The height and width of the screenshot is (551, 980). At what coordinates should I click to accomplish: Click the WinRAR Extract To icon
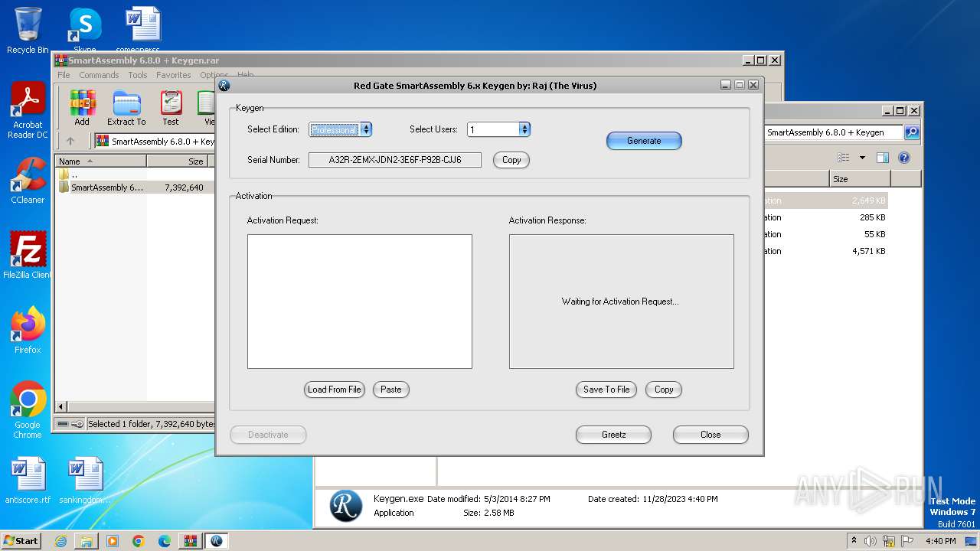[126, 108]
